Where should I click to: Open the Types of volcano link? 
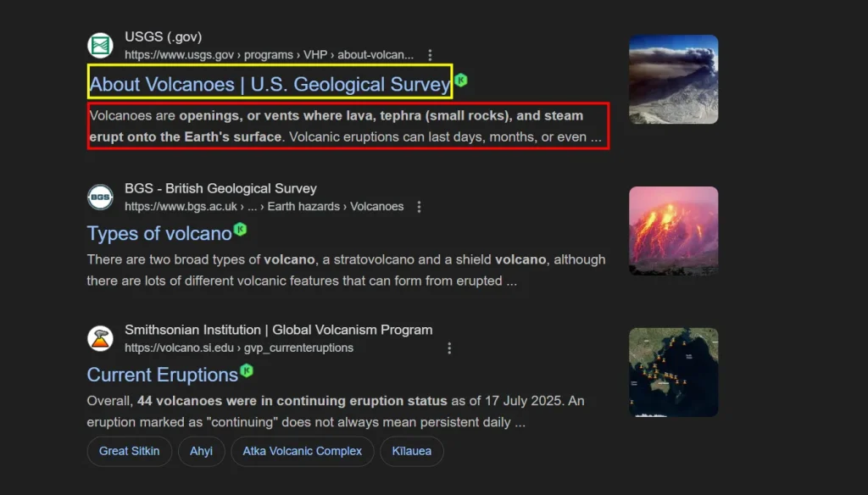click(159, 233)
